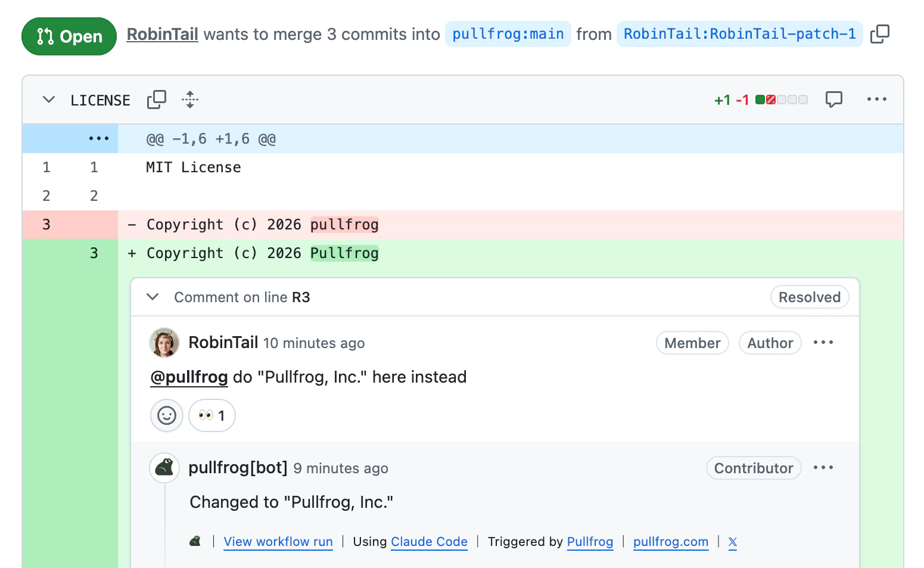Image resolution: width=924 pixels, height=568 pixels.
Task: Copy LICENSE file path icon
Action: 157,100
